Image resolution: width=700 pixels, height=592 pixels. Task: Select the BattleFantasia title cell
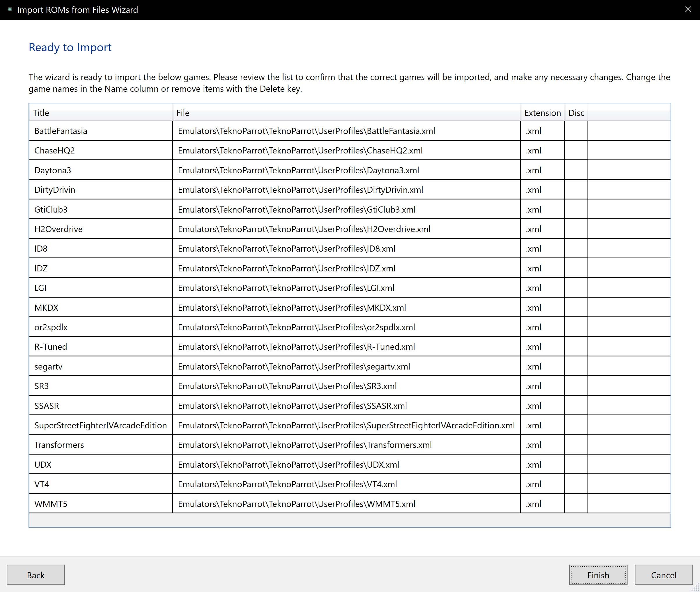101,131
